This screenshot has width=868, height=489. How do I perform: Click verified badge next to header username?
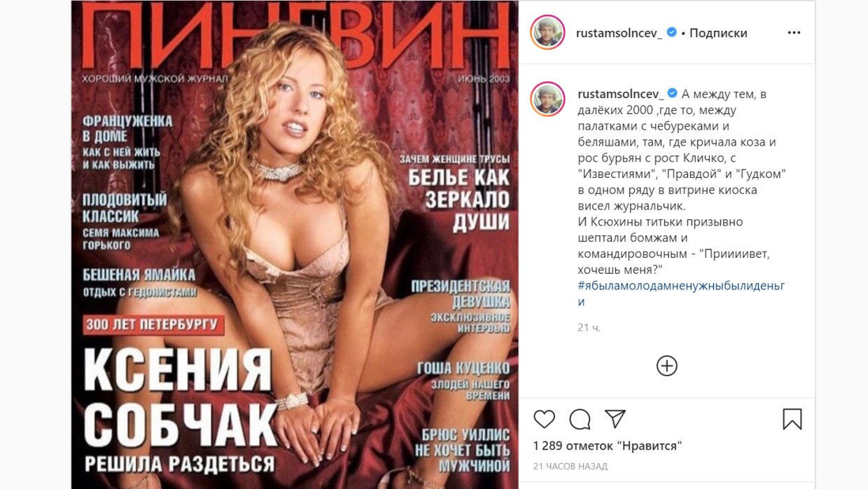pos(672,32)
